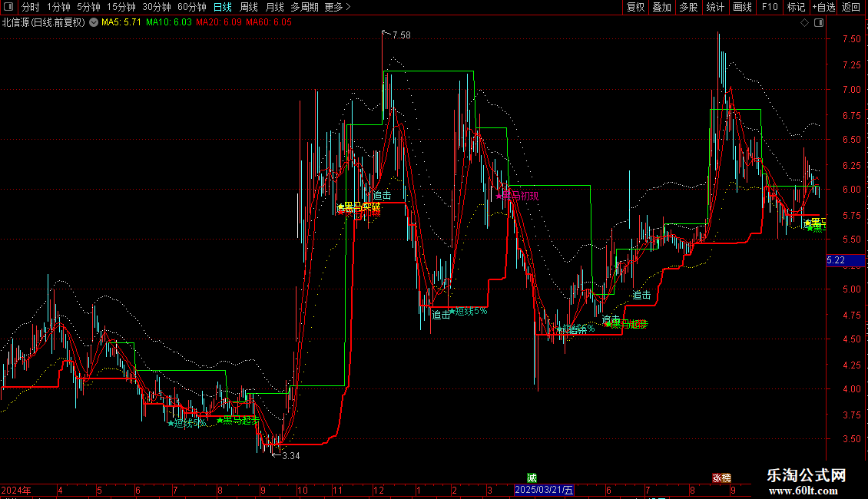Viewport: 868px width, 499px height.
Task: Add stock via +自选 button
Action: coord(823,7)
